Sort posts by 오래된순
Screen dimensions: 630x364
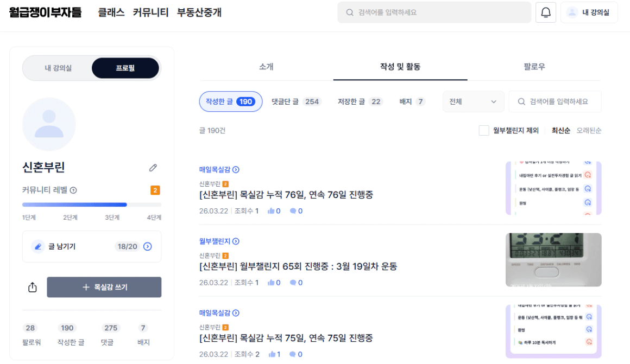589,131
